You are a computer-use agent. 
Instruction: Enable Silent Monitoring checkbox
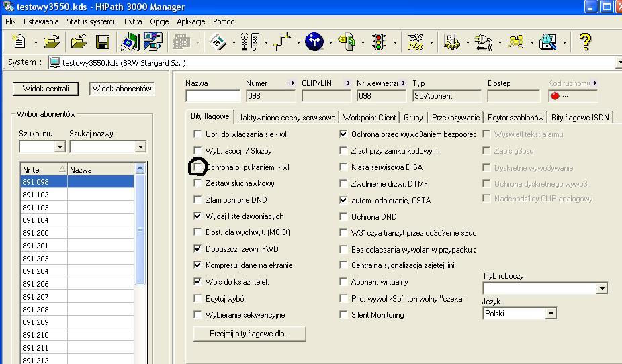point(343,315)
